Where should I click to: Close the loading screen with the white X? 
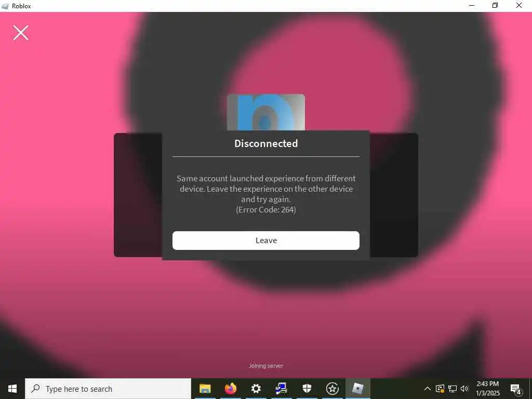21,33
